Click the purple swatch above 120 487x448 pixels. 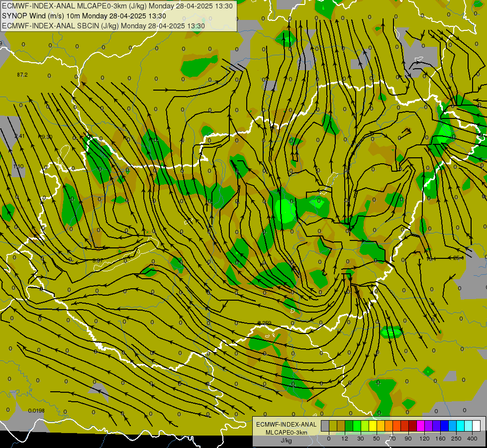tap(429, 426)
